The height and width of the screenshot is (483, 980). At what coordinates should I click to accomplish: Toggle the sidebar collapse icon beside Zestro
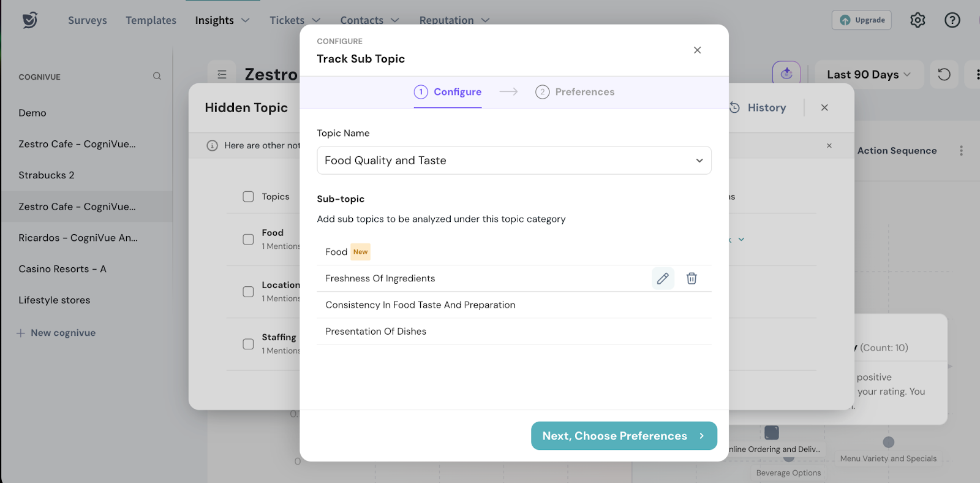pyautogui.click(x=222, y=75)
